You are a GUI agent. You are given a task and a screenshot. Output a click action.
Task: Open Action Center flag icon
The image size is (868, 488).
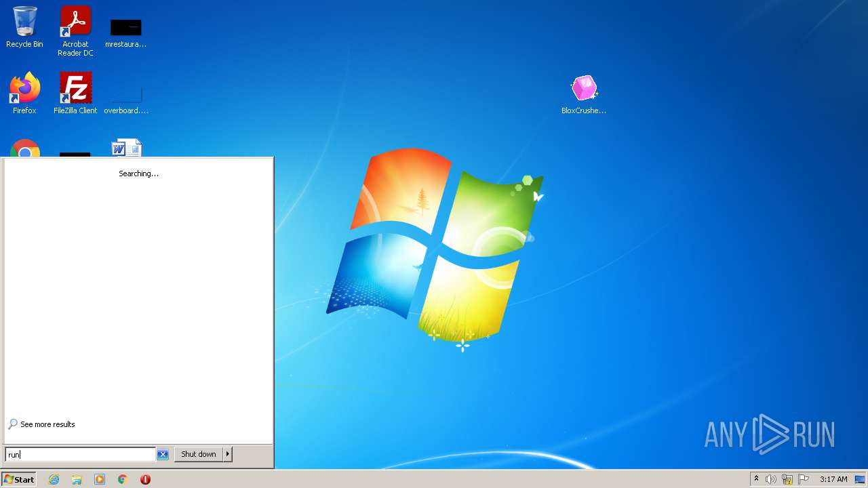tap(804, 479)
